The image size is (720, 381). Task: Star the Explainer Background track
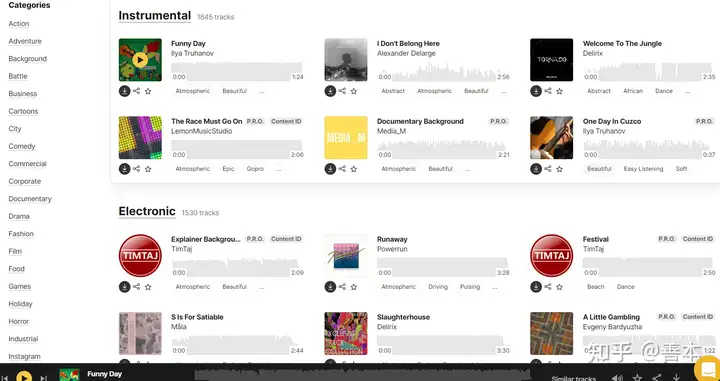coord(148,287)
